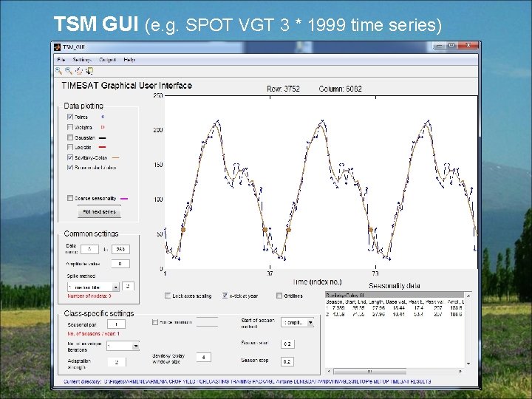Viewport: 532px width, 399px height.
Task: Click the Adaptation strength field
Action: coord(117,362)
